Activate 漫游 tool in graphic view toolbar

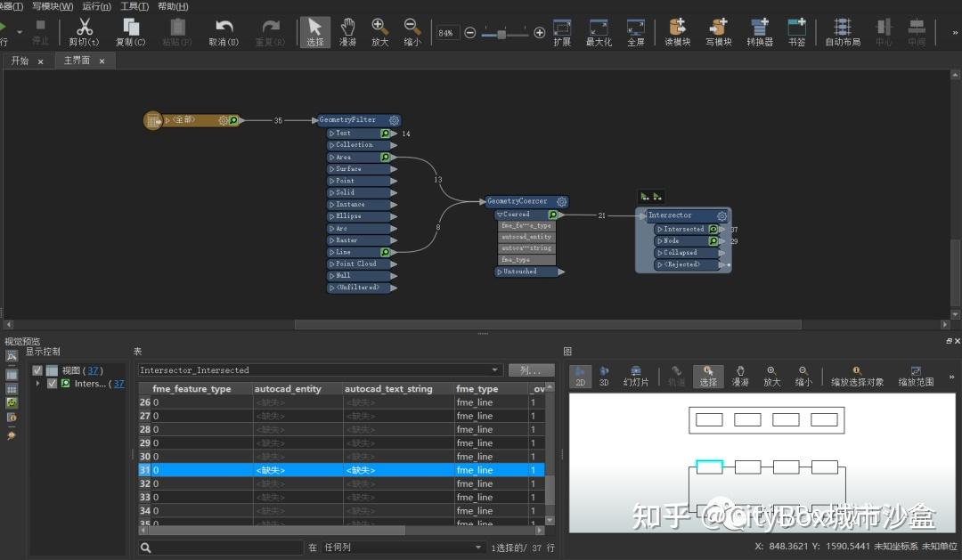[740, 376]
